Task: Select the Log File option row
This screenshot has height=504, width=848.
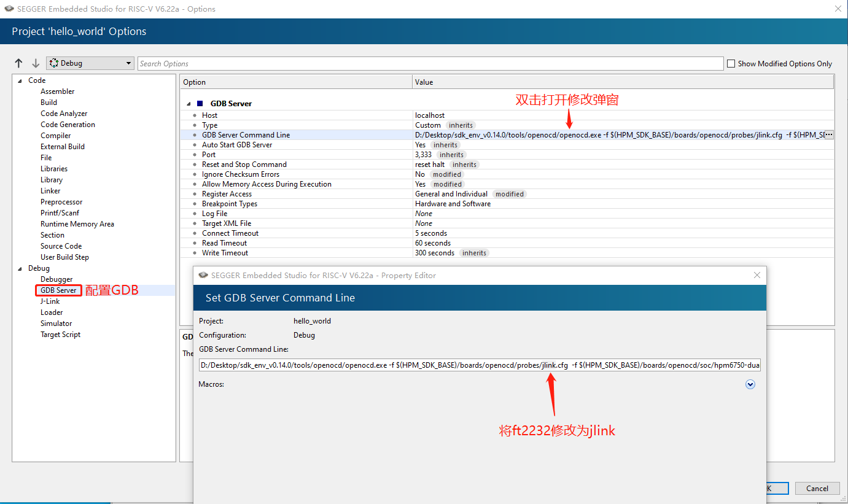Action: (507, 214)
